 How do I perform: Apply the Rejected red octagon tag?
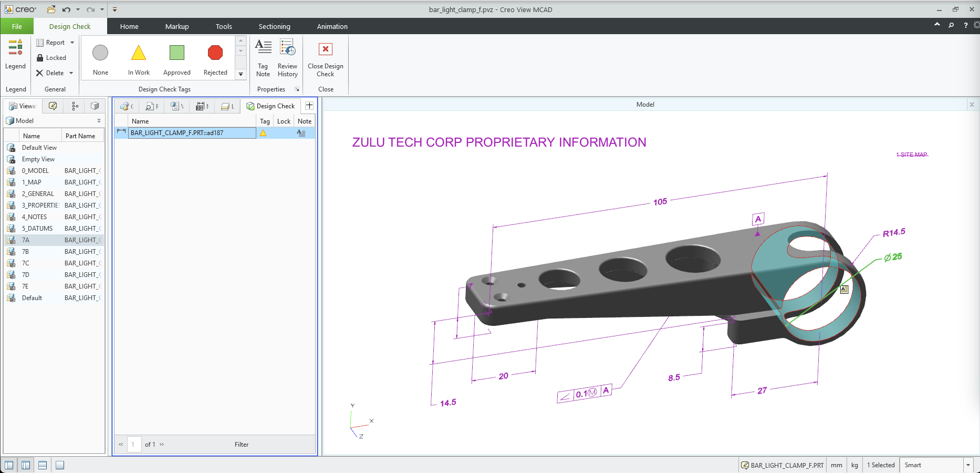point(215,59)
